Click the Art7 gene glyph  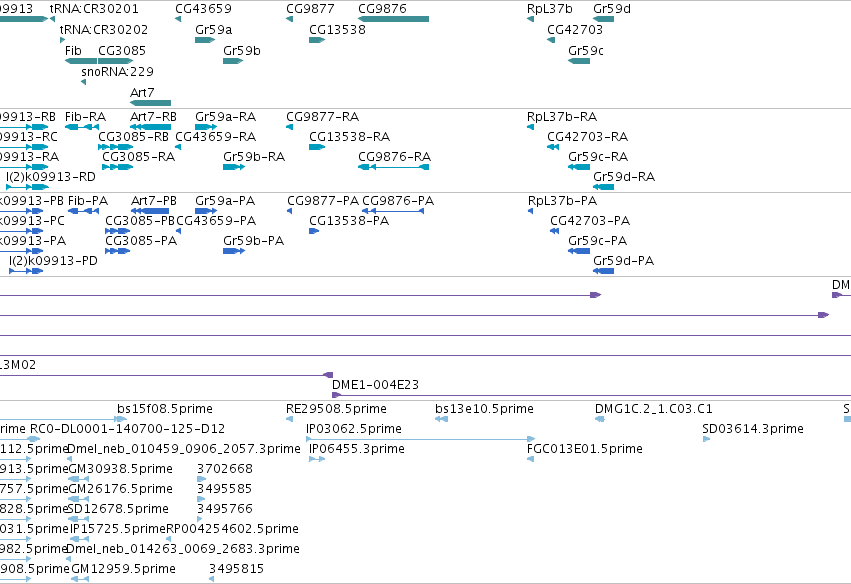click(150, 103)
